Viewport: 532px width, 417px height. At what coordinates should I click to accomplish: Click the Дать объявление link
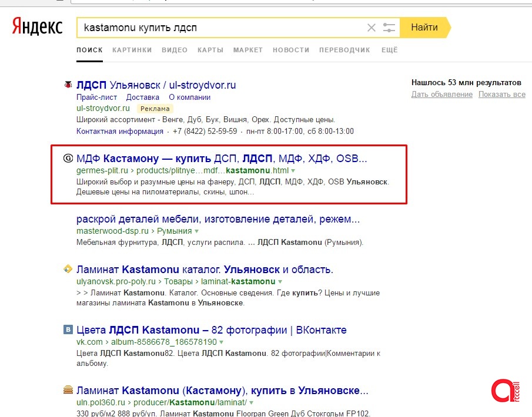442,94
